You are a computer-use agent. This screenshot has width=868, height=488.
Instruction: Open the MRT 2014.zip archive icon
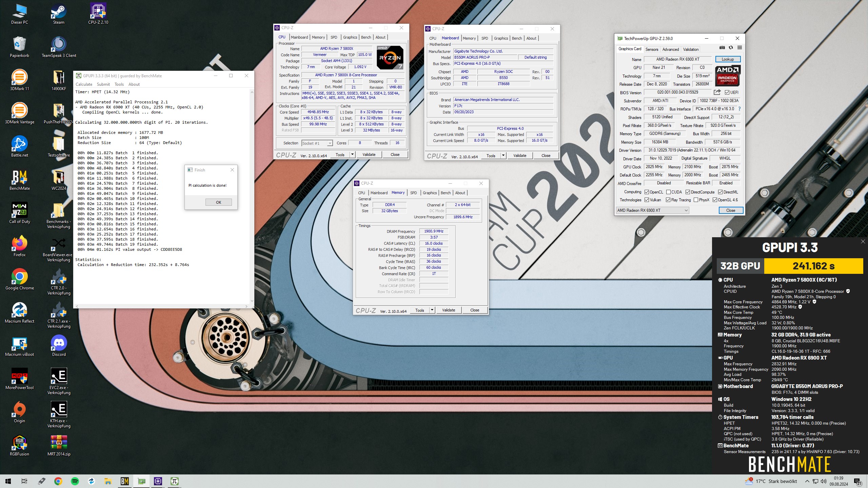tap(59, 446)
